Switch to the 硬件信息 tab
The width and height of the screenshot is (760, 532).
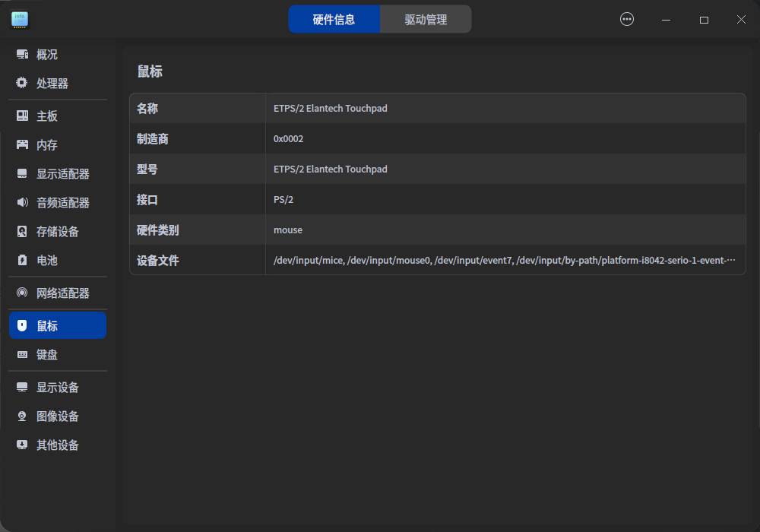334,20
